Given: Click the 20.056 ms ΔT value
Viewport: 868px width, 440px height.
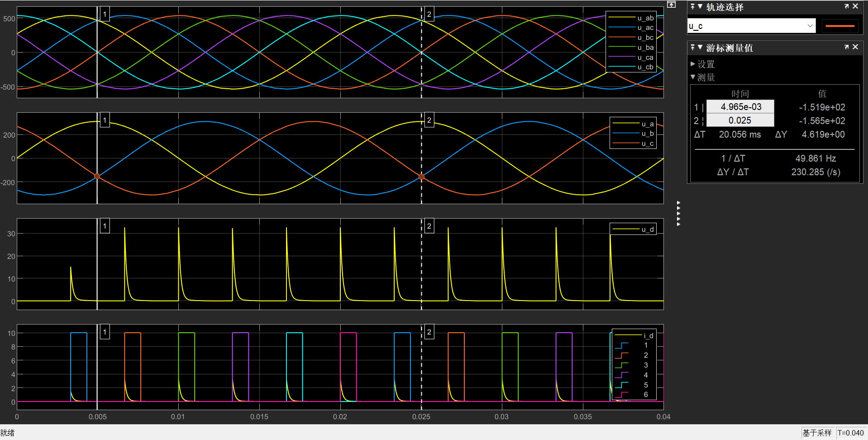Looking at the screenshot, I should click(740, 134).
